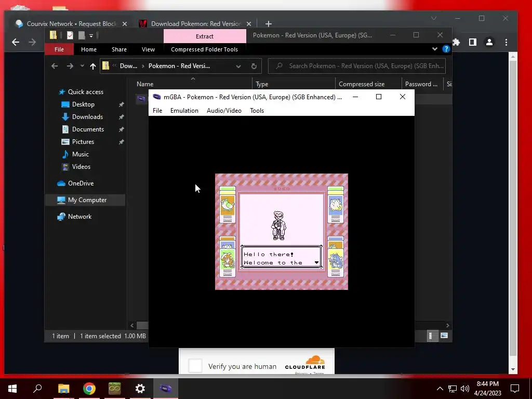
Task: Refresh the File Explorer folder view
Action: (254, 66)
